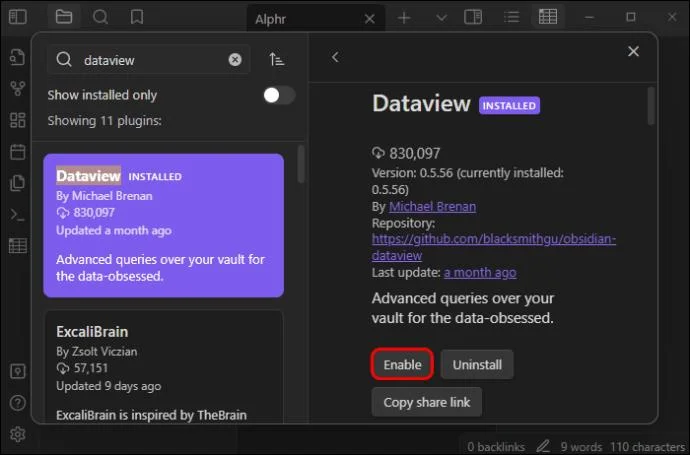Click the 830,097 downloads count in details
690x455 pixels.
(x=415, y=153)
